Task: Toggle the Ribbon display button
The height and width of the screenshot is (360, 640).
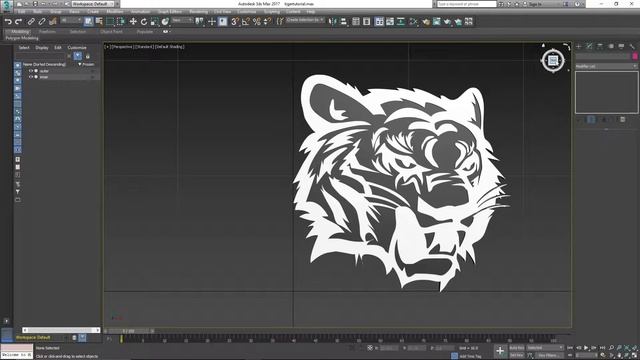Action: [379, 22]
